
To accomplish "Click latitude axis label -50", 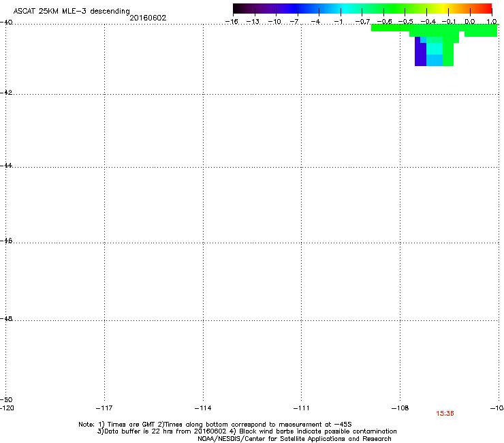I will [6, 399].
